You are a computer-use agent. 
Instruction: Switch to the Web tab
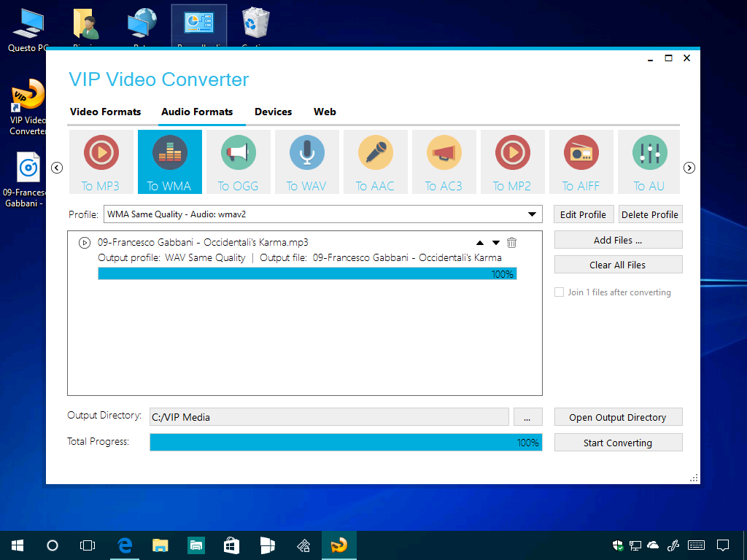[325, 112]
